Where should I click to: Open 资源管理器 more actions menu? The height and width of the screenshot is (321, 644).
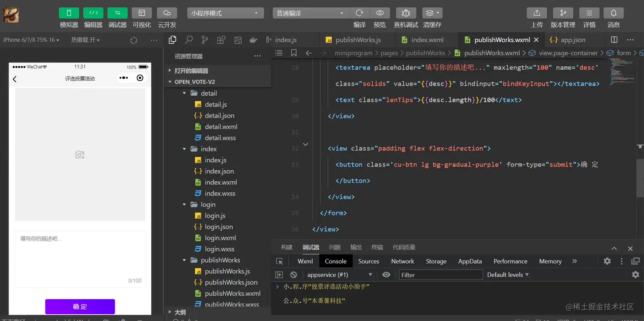(x=257, y=56)
